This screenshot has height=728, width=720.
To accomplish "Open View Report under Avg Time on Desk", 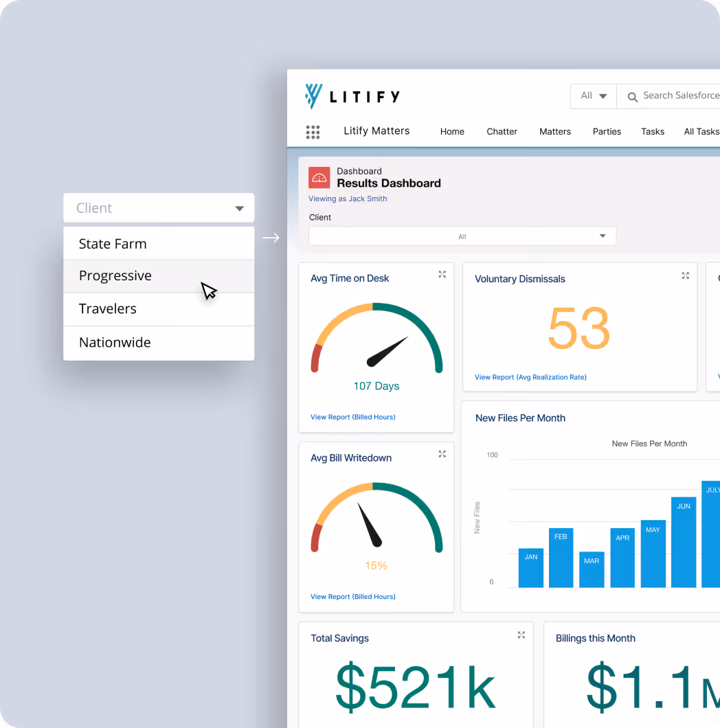I will [352, 417].
